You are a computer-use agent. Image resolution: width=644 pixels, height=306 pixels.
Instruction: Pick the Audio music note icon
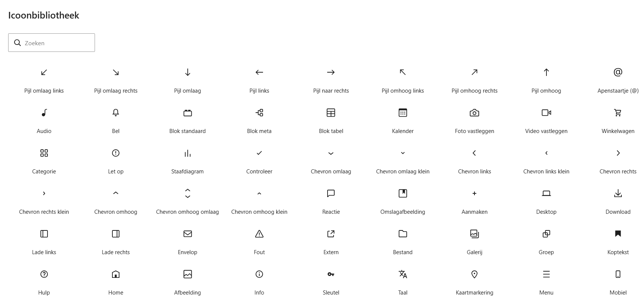(x=44, y=113)
